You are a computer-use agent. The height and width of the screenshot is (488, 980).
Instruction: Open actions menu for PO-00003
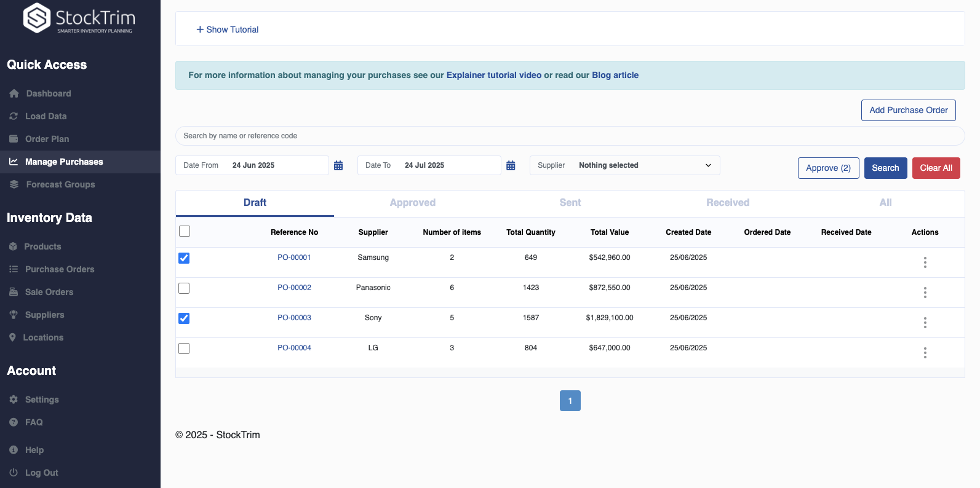[925, 323]
